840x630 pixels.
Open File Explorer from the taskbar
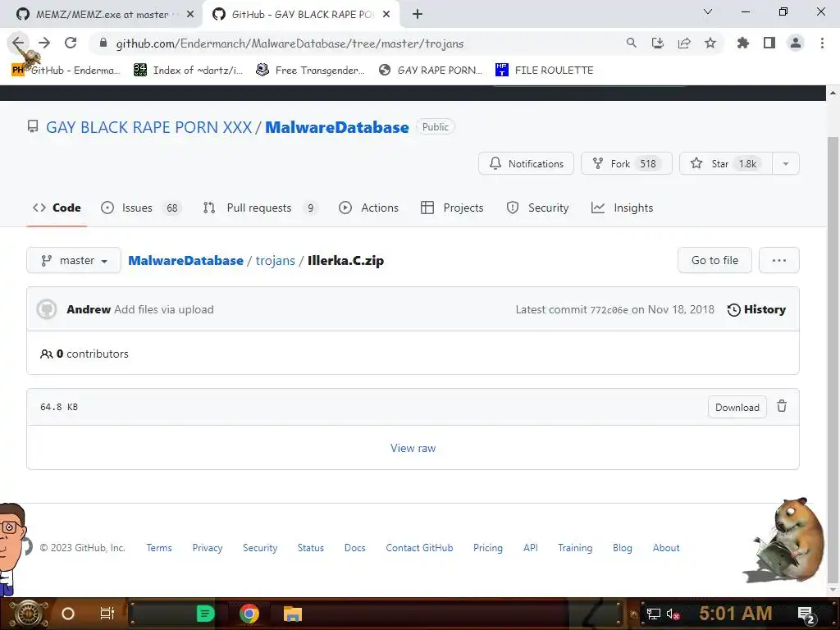(293, 614)
